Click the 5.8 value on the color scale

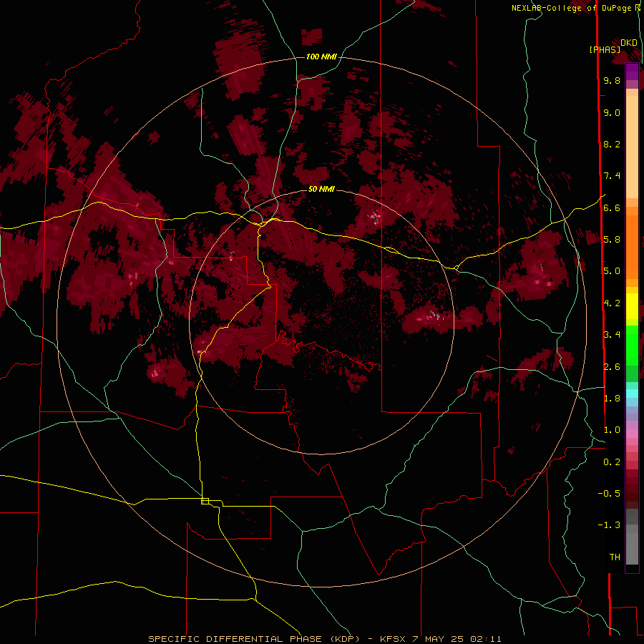pos(612,240)
